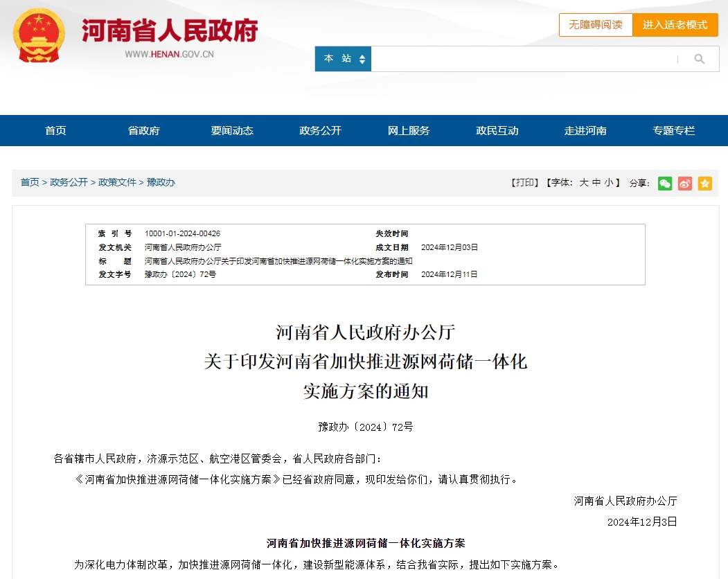Click the search magnifier icon
This screenshot has height=579, width=728.
(699, 59)
